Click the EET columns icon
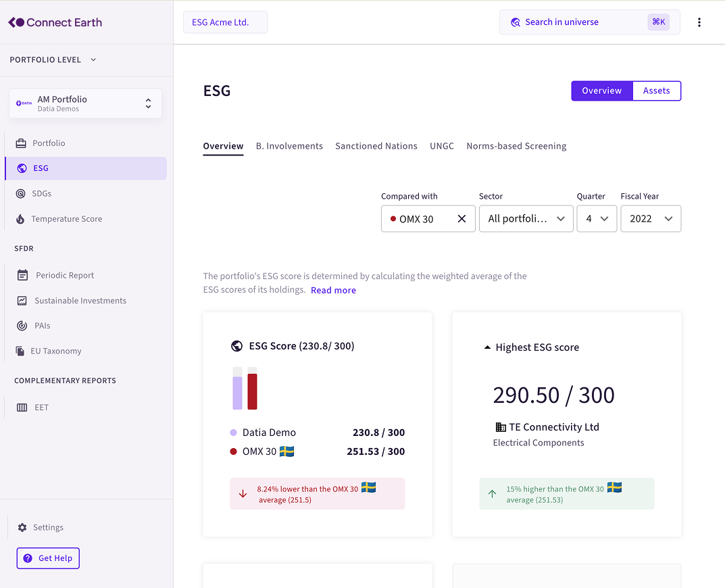This screenshot has height=588, width=725. pos(22,408)
